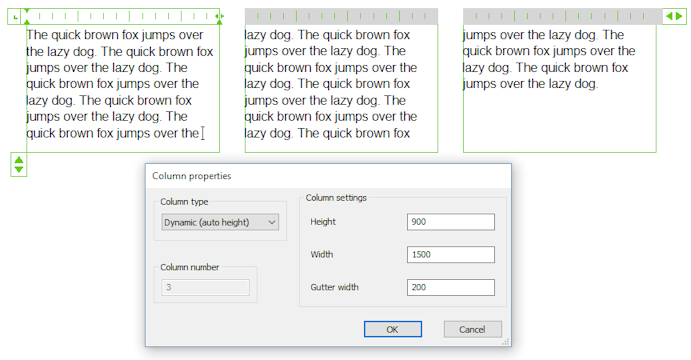691x360 pixels.
Task: Click the Height label
Action: [323, 222]
